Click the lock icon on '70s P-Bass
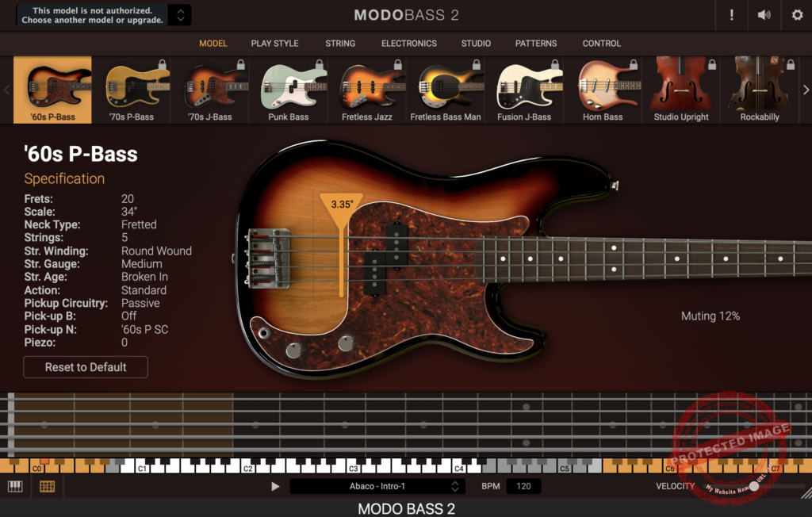Screen dimensions: 812x517 (162, 64)
